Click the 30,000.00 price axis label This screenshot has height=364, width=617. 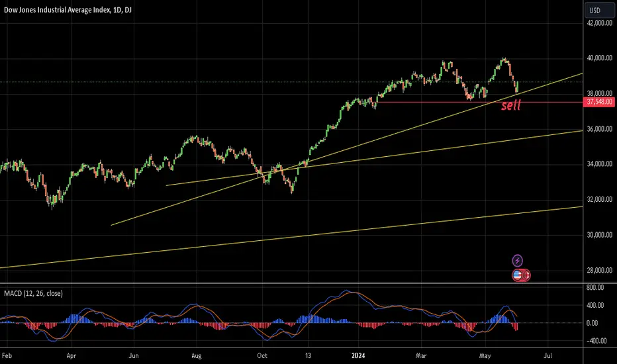(x=599, y=235)
